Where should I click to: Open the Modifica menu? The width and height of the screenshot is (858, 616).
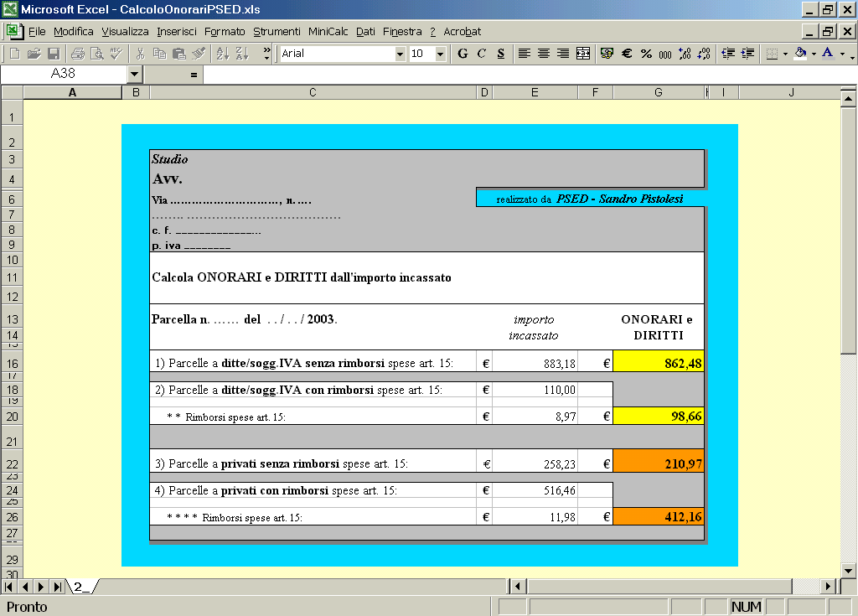click(74, 32)
